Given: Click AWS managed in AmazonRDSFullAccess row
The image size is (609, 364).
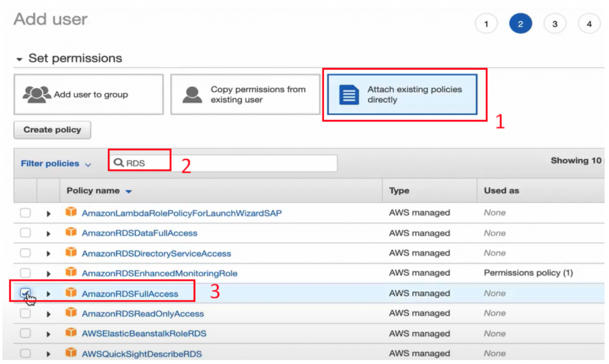Looking at the screenshot, I should [419, 293].
